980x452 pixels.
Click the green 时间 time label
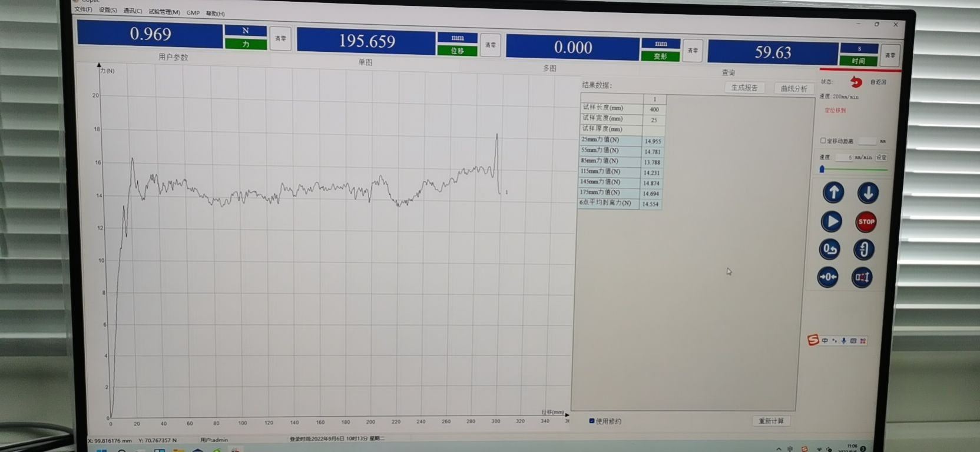click(x=859, y=61)
